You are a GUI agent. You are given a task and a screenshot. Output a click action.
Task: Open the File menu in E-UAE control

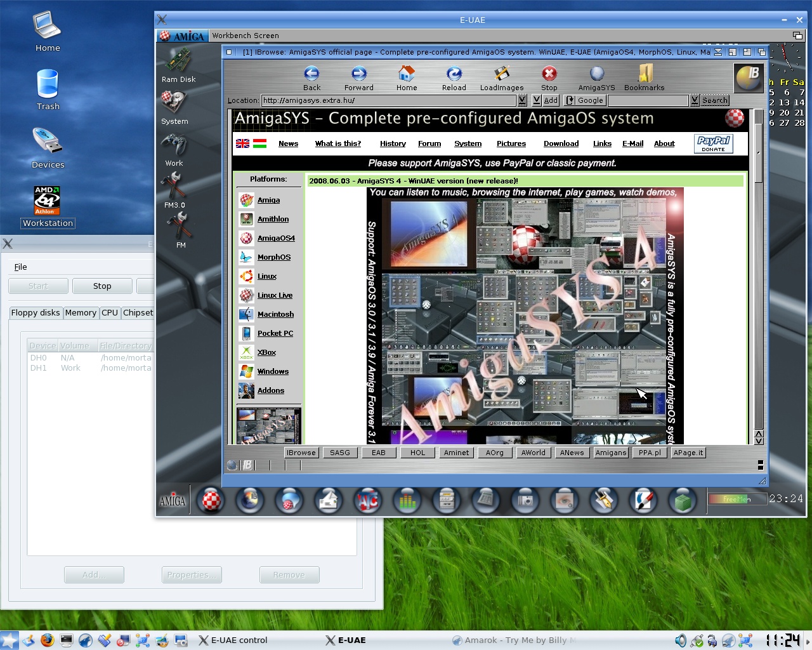(x=20, y=267)
